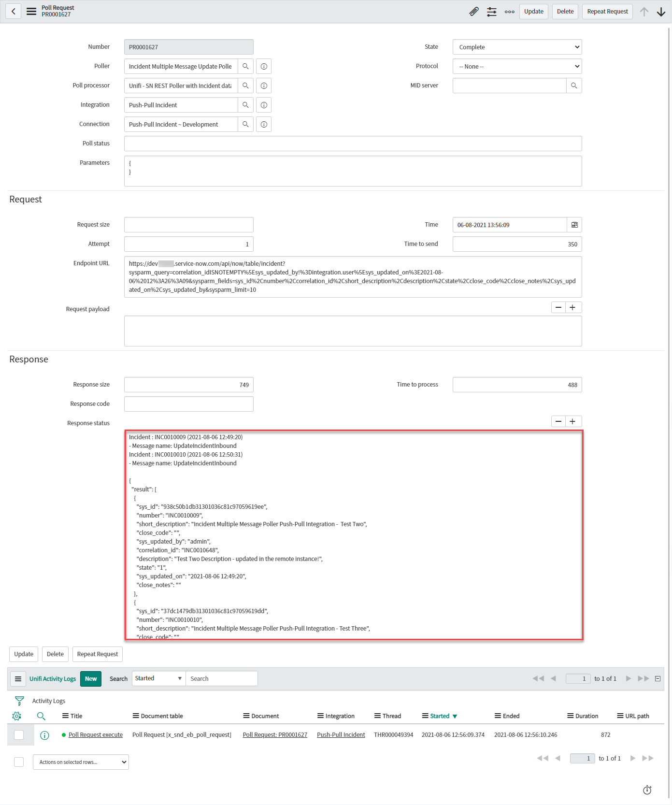This screenshot has height=805, width=672.
Task: Open the form context hamburger menu
Action: [x=31, y=12]
